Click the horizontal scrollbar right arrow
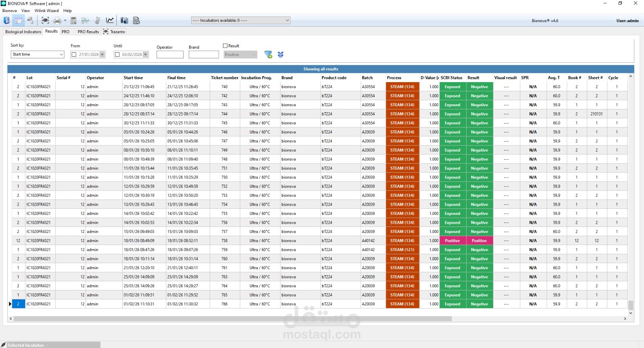This screenshot has width=644, height=348. point(625,319)
